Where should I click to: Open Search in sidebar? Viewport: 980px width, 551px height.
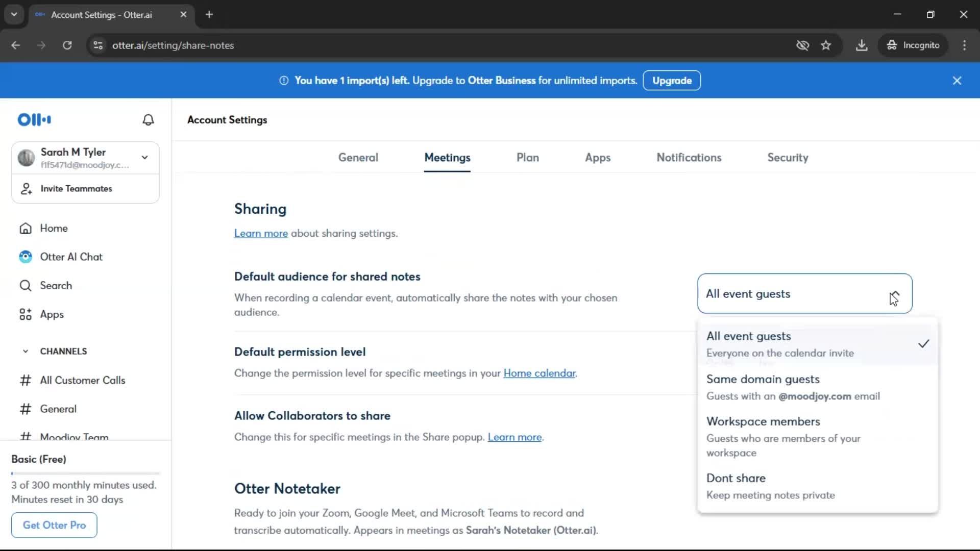point(56,286)
